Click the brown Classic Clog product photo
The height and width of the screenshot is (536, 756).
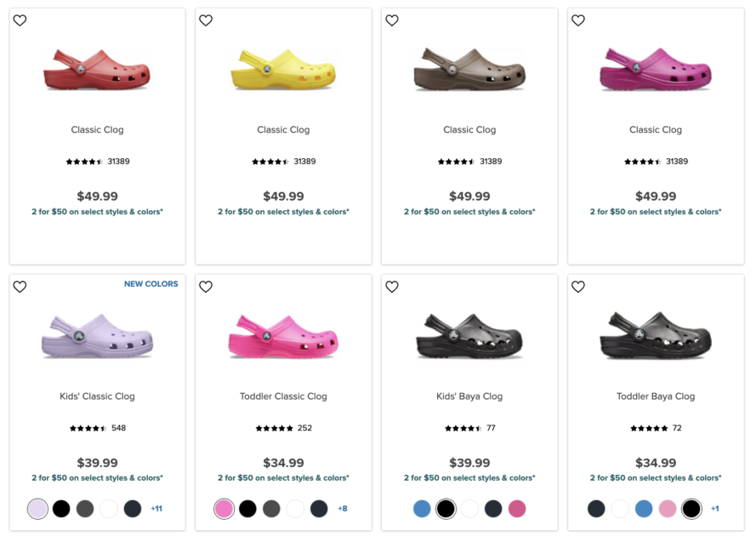(469, 72)
